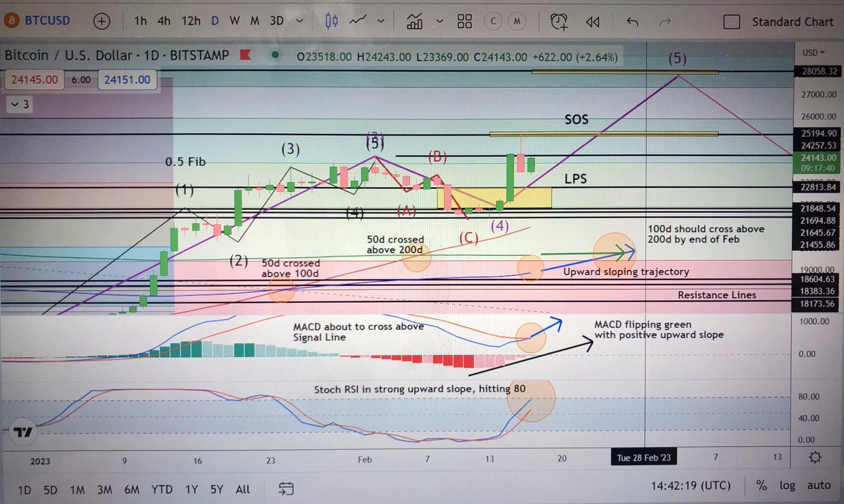Open the compare or add symbol plus icon

(x=101, y=21)
